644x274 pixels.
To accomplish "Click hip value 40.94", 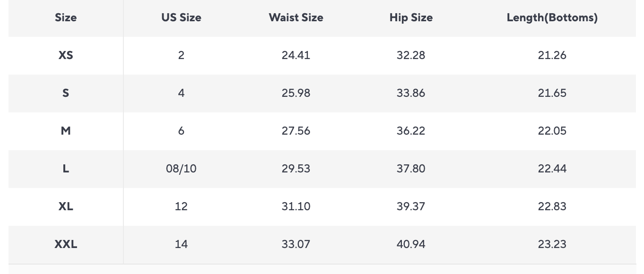I will pyautogui.click(x=411, y=244).
